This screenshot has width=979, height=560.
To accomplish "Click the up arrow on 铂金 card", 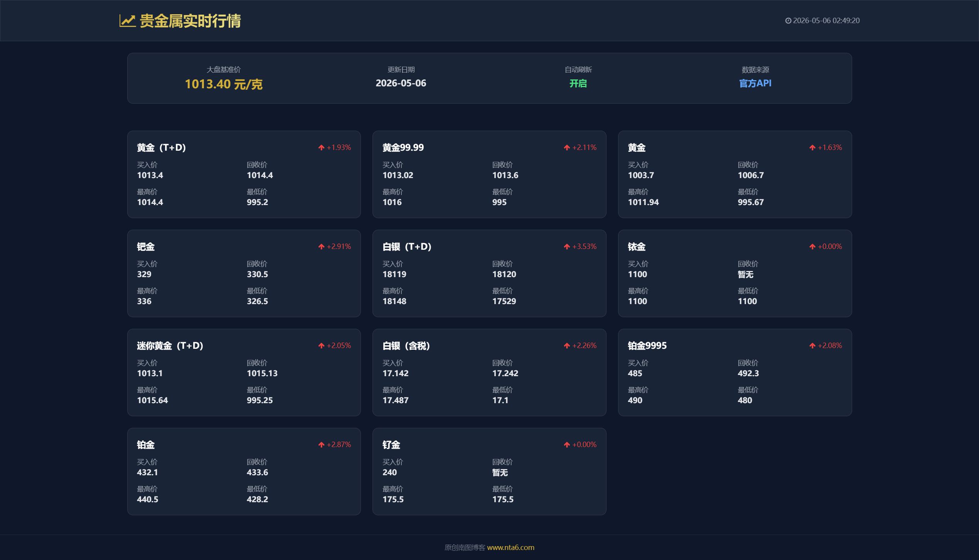I will (321, 445).
